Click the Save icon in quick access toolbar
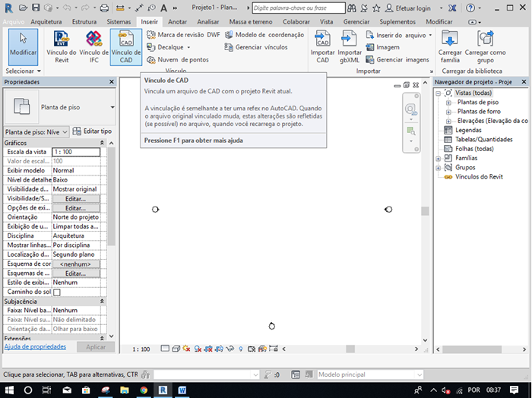Screen dimensions: 532x398 point(35,8)
